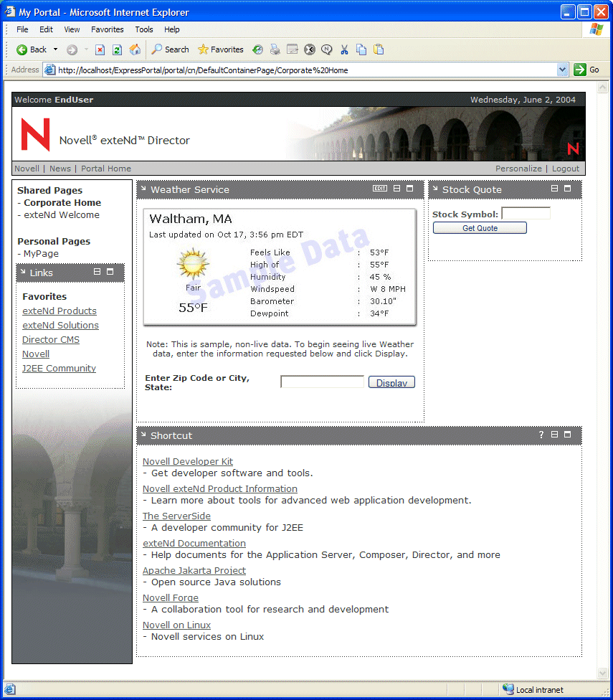Open the Novell header link
Screen dimensions: 613x700
[x=27, y=169]
